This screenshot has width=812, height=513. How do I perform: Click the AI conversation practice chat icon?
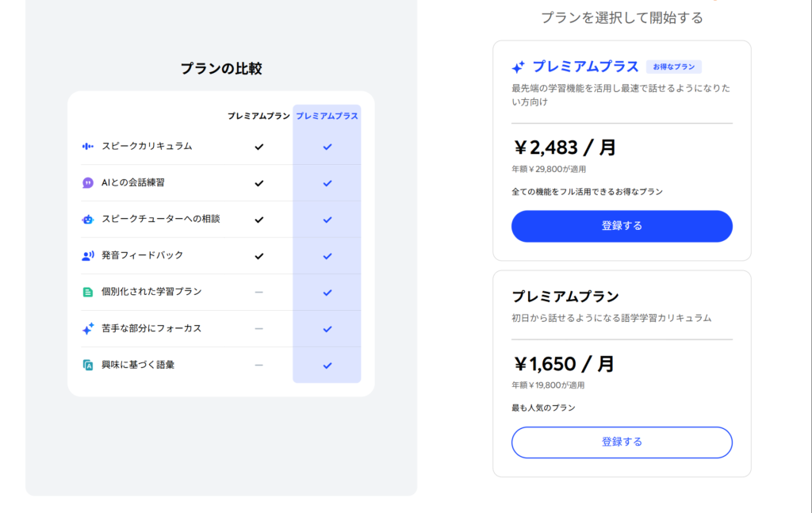tap(88, 183)
